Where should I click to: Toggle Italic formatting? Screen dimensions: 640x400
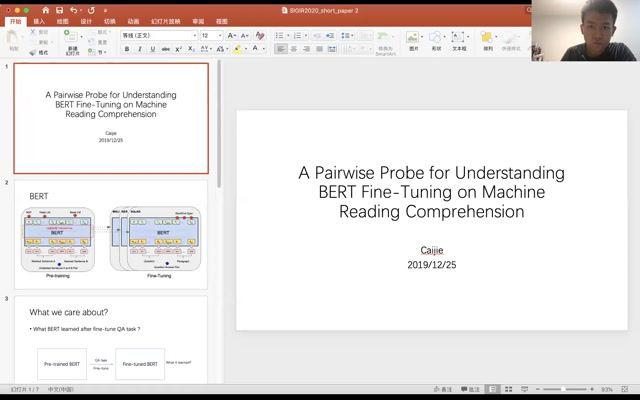[x=138, y=48]
